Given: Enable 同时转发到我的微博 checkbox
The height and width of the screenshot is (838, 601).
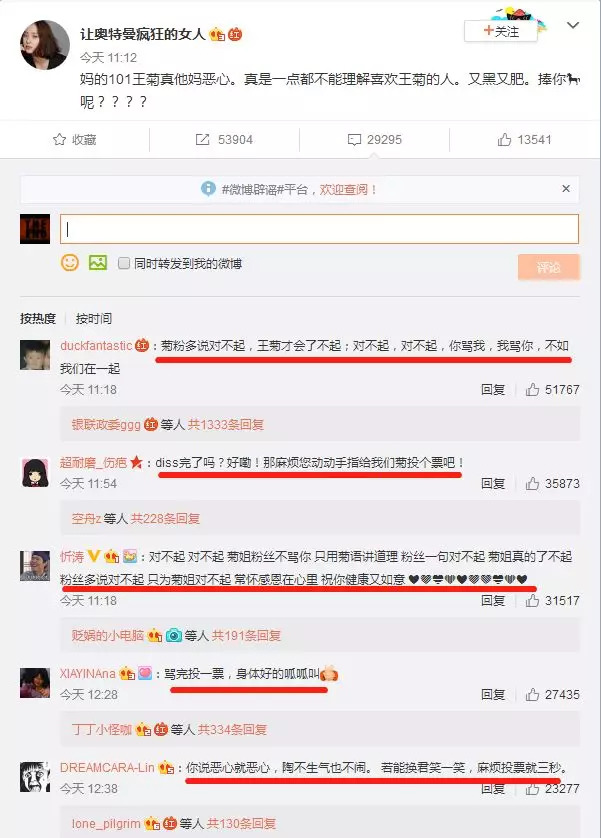Looking at the screenshot, I should click(x=124, y=263).
